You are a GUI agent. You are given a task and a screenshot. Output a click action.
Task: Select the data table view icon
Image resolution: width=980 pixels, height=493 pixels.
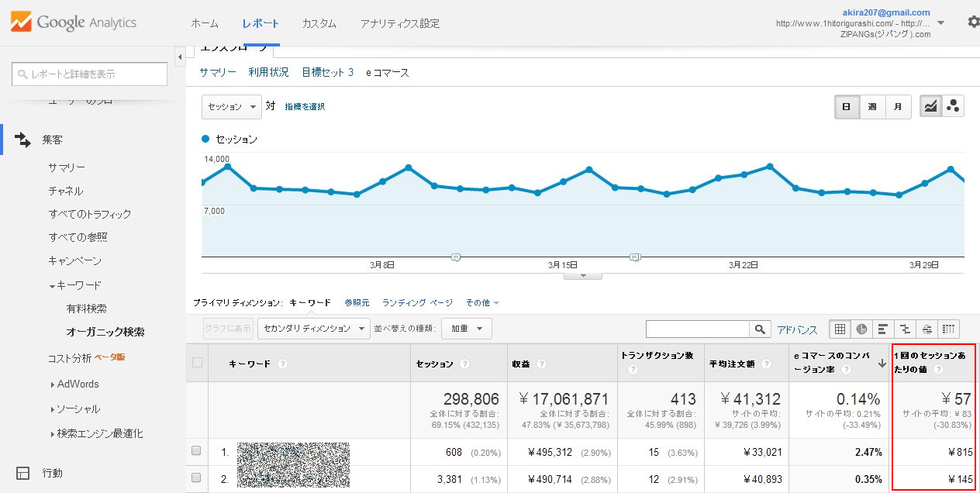(x=840, y=329)
